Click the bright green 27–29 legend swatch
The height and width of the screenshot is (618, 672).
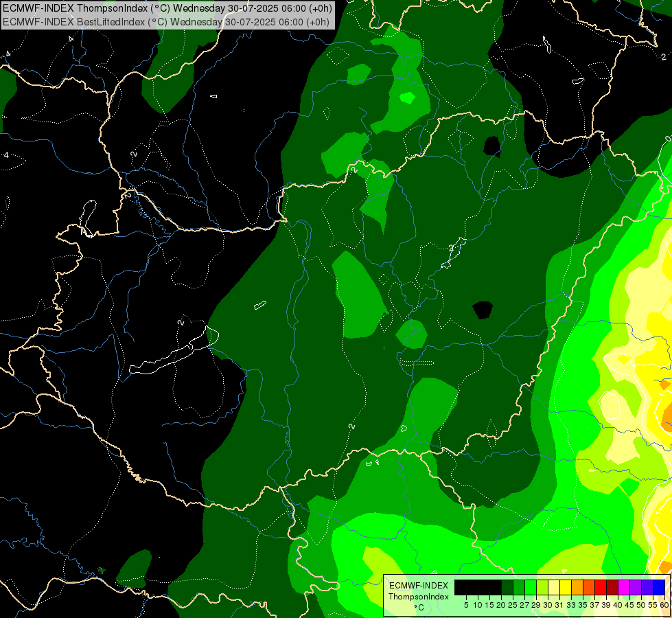click(x=531, y=587)
